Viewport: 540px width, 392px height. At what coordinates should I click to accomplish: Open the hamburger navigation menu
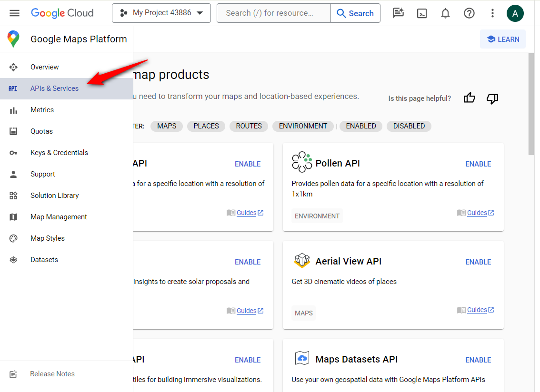click(14, 13)
